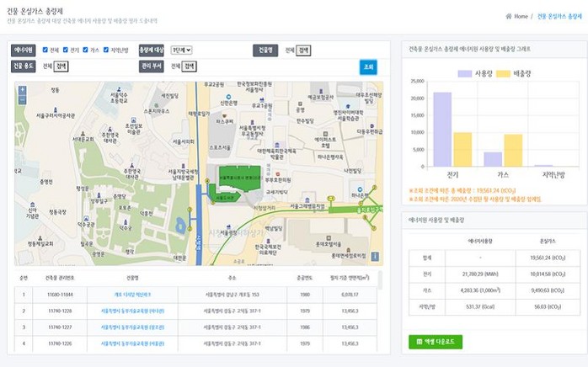Click the 19,561.24 total greenhouse gas cell
Viewport: 588px width, 367px height.
548,258
